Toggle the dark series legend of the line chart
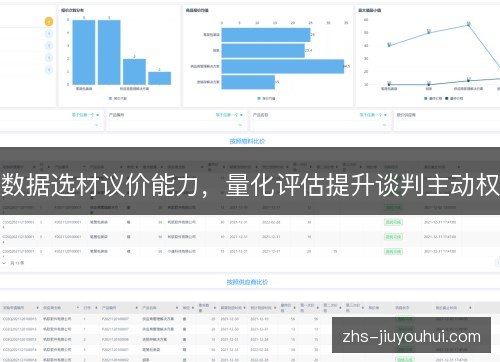The width and height of the screenshot is (500, 362). click(454, 98)
